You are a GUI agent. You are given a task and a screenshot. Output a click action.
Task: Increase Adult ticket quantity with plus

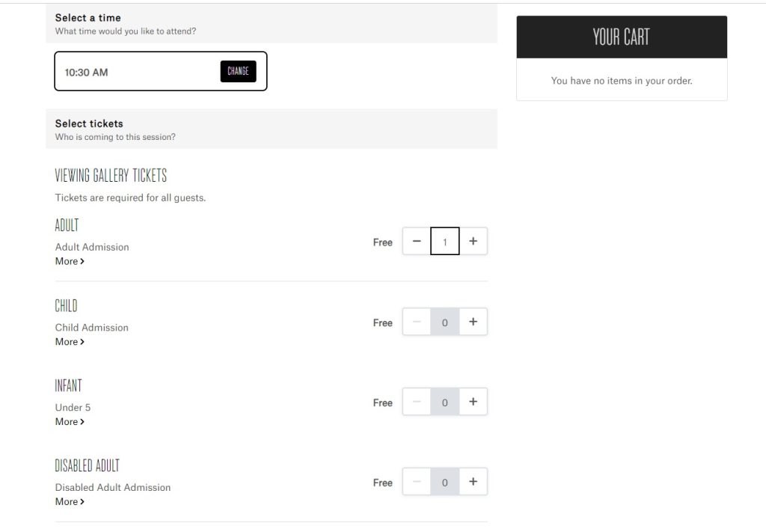473,242
